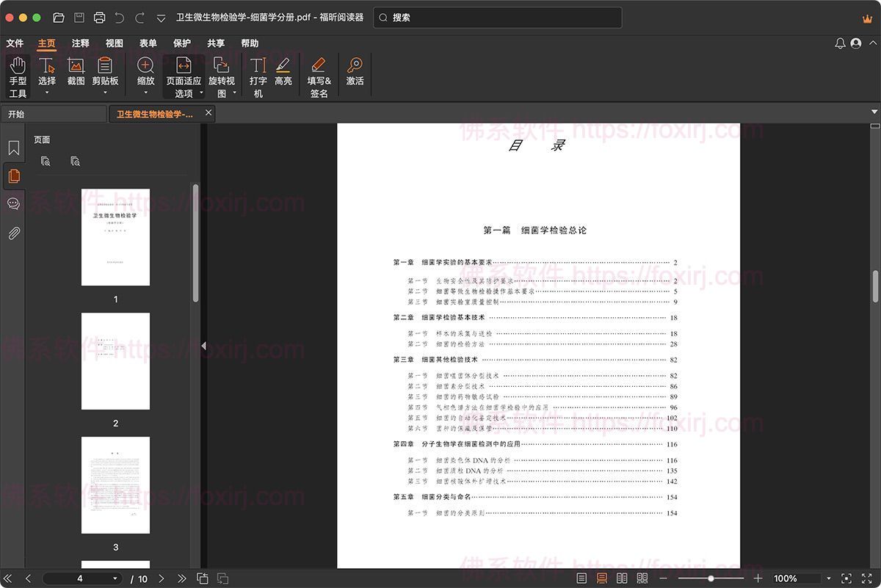Open the bookmarks panel in the sidebar

[x=13, y=148]
